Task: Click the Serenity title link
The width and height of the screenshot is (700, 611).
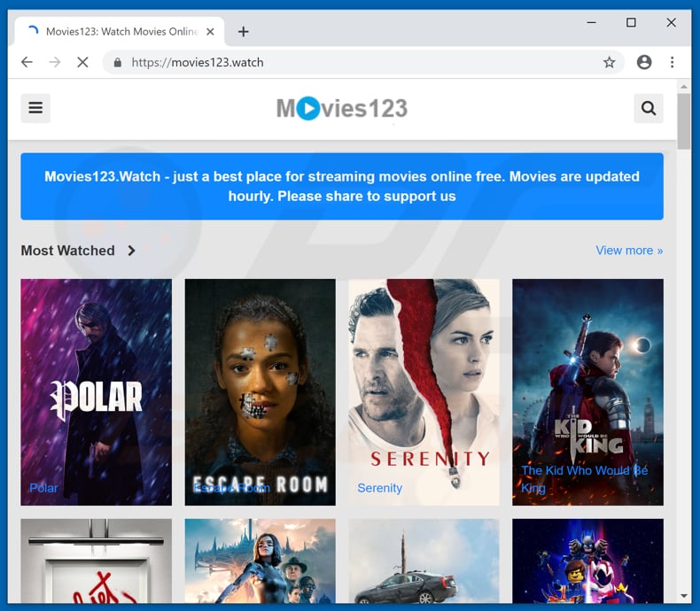Action: [380, 488]
